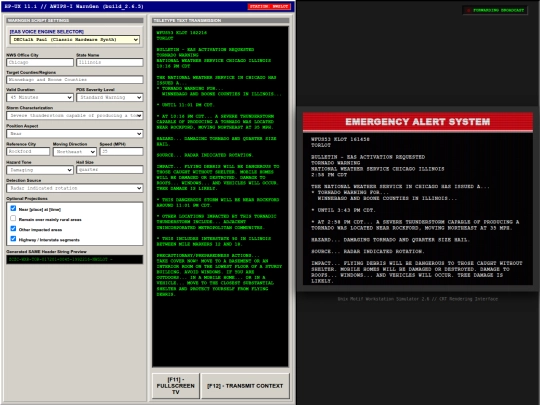Click the Forwarding Broadcast indicator

[x=495, y=10]
